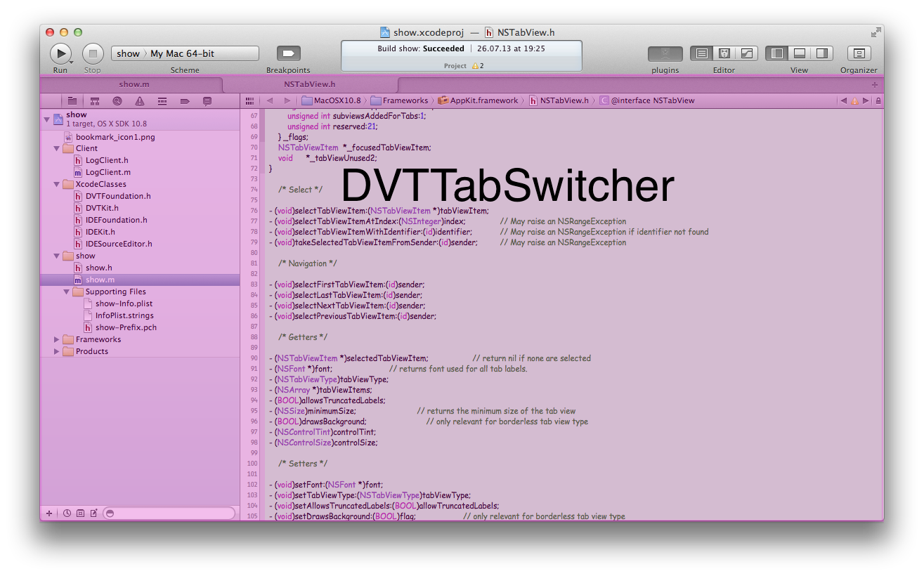Click the navigator filter text field

pyautogui.click(x=169, y=513)
